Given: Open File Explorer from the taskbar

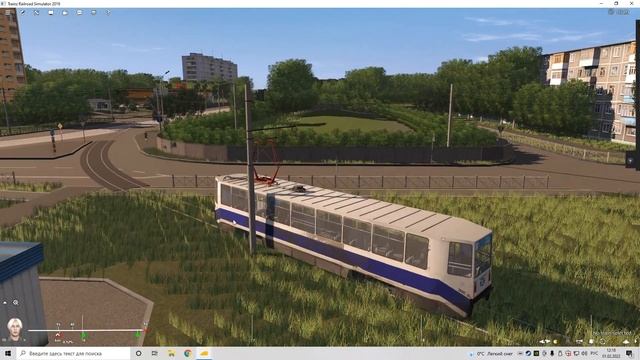Looking at the screenshot, I should [x=171, y=353].
